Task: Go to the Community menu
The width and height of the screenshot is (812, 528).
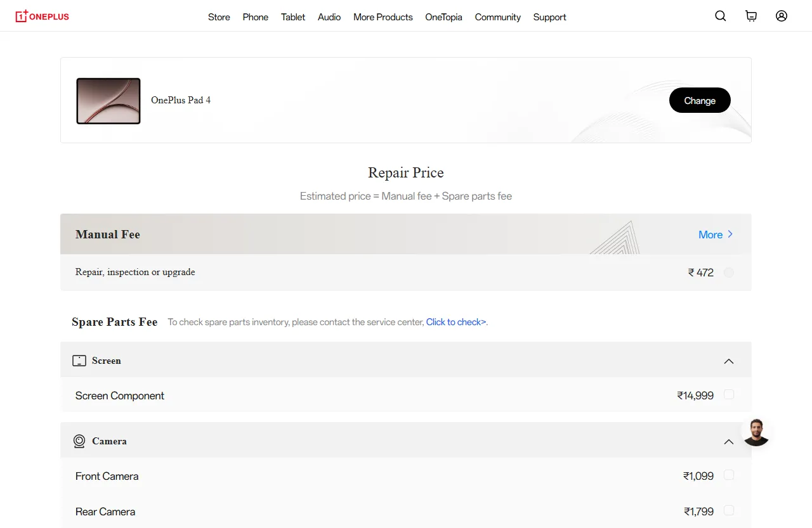Action: (x=498, y=17)
